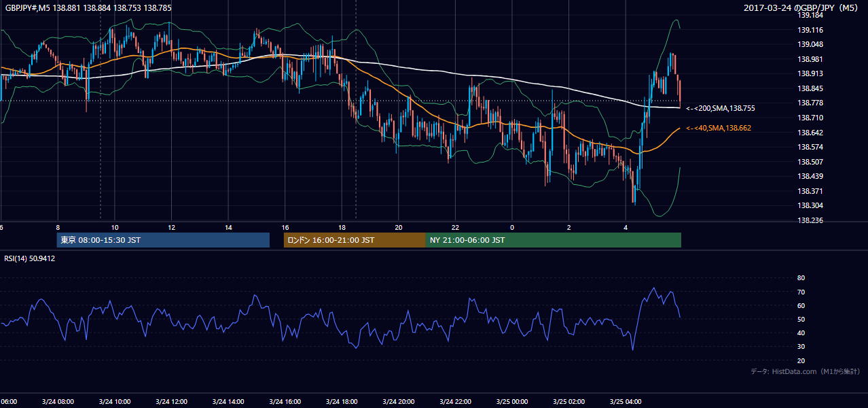Click the 138.845 price axis label

pyautogui.click(x=810, y=88)
